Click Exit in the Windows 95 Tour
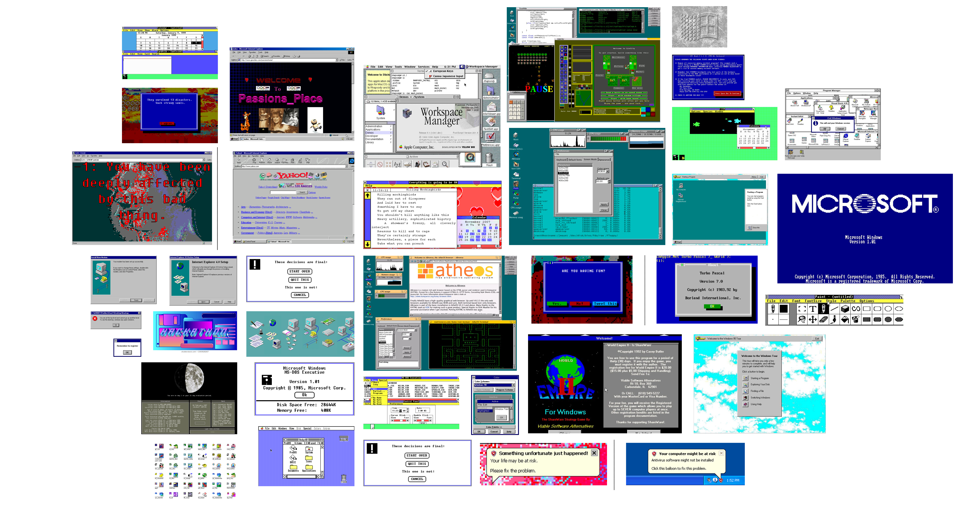Image resolution: width=980 pixels, height=507 pixels. pos(817,338)
